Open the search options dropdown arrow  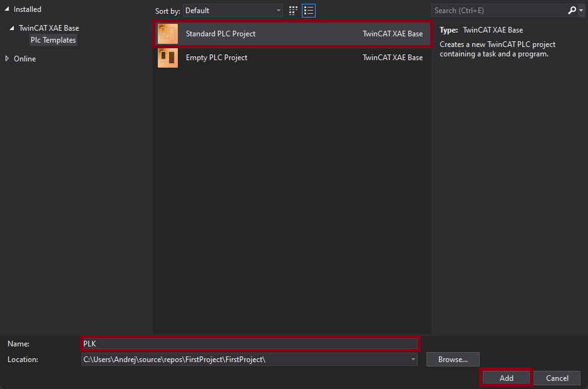click(580, 11)
